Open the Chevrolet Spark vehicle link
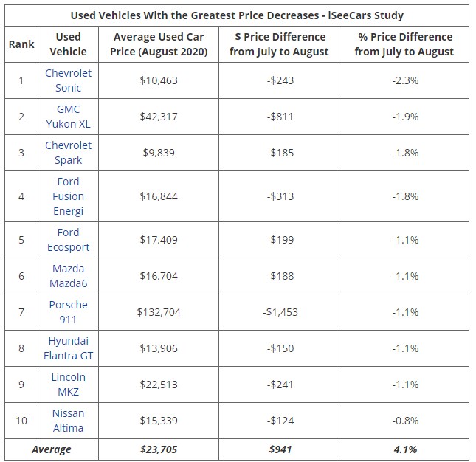Image resolution: width=476 pixels, height=462 pixels. click(x=68, y=153)
